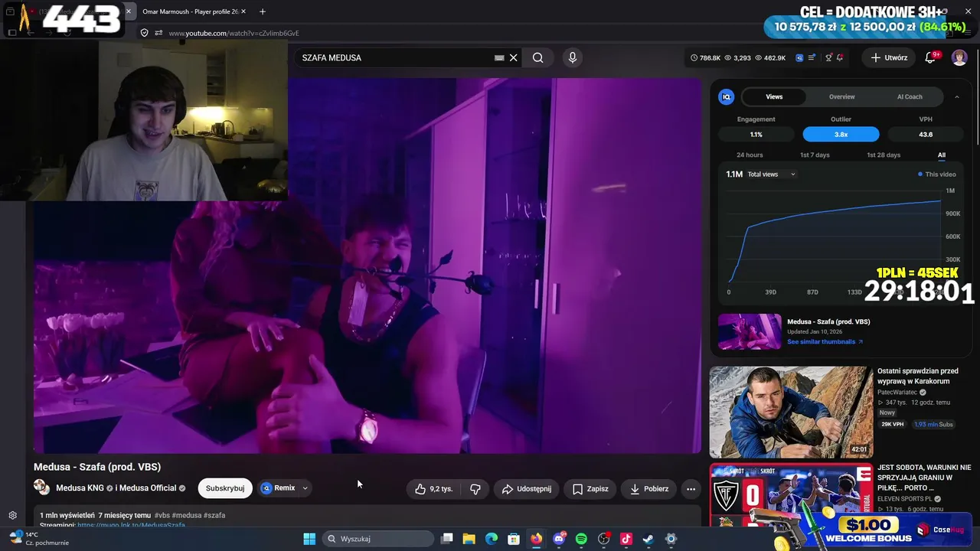Click the browser site info shield icon
The width and height of the screenshot is (980, 551).
tap(144, 33)
